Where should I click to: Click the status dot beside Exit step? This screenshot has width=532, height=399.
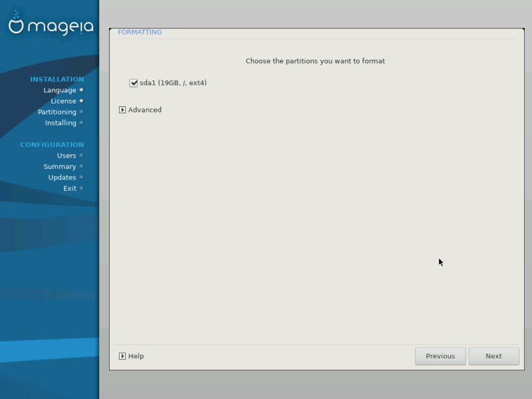81,188
